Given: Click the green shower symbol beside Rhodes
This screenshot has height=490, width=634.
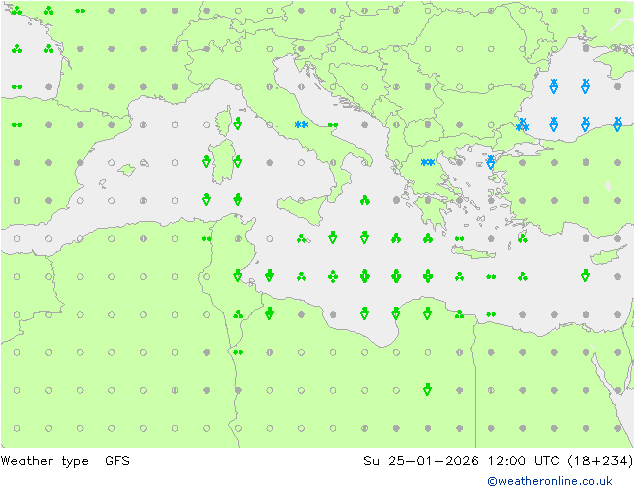Looking at the screenshot, I should coord(523,239).
